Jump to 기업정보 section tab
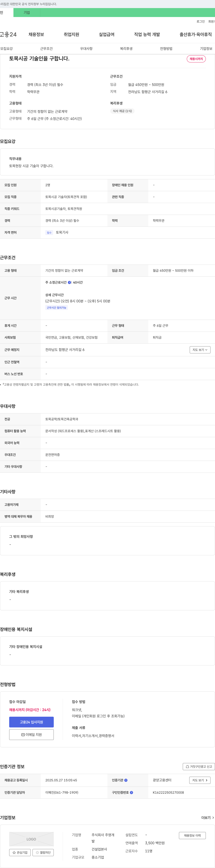Image resolution: width=215 pixels, height=868 pixels. (206, 49)
